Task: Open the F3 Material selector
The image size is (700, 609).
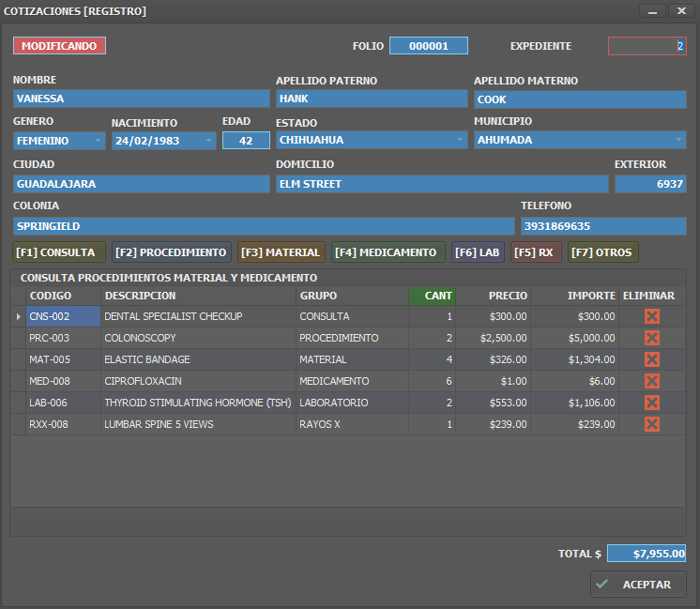Action: click(x=281, y=252)
